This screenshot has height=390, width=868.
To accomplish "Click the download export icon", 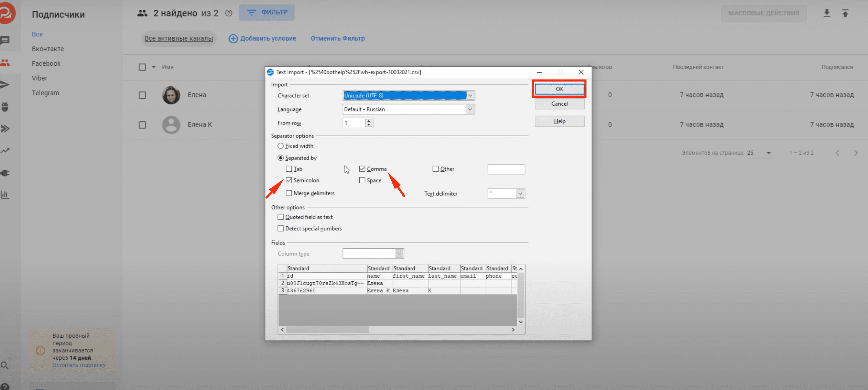I will (x=827, y=13).
